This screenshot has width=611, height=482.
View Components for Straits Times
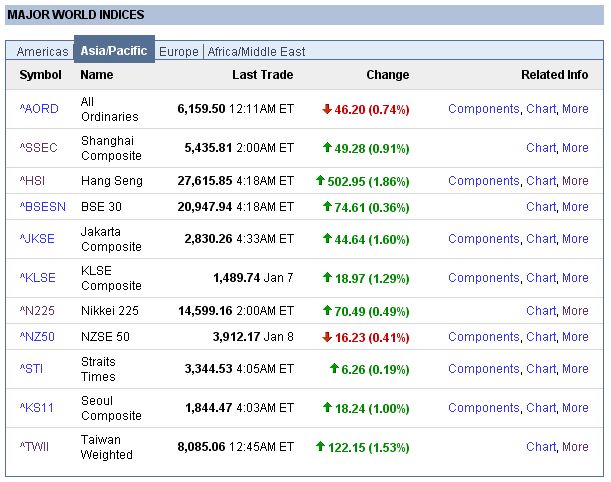(484, 369)
